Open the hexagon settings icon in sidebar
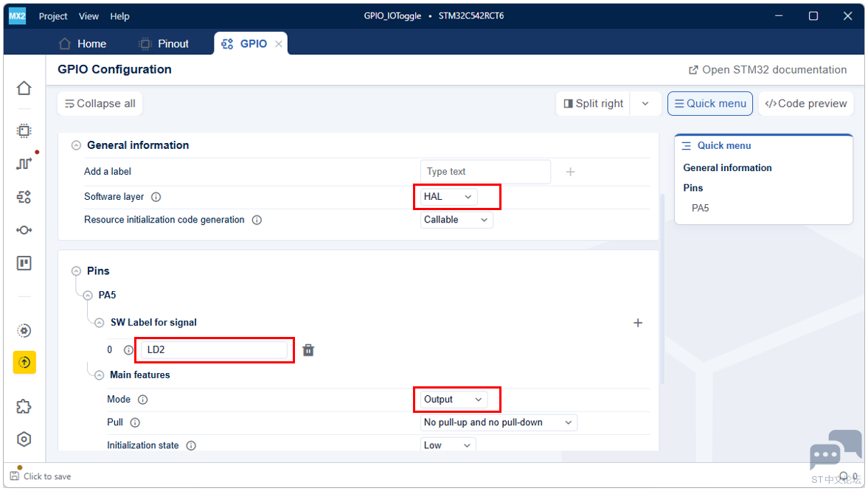The width and height of the screenshot is (868, 491). [24, 439]
